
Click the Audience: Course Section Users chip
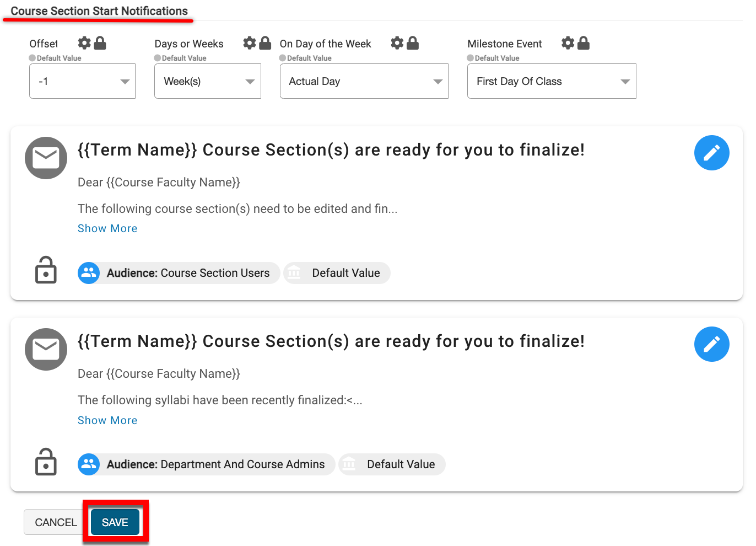[x=179, y=273]
